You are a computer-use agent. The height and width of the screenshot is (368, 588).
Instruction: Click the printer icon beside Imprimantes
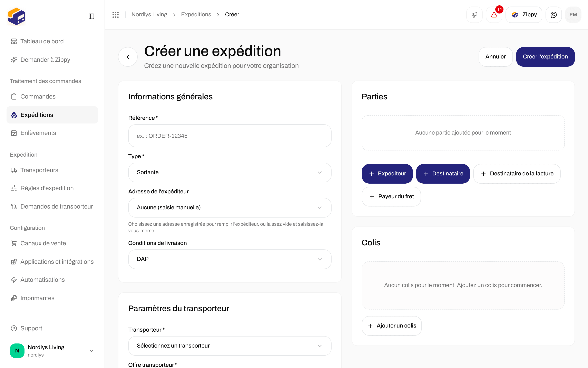tap(14, 298)
